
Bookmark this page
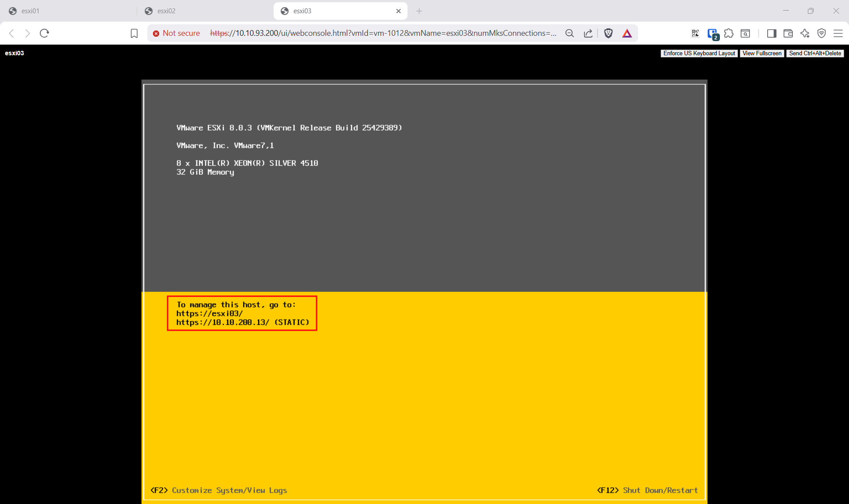(x=134, y=33)
